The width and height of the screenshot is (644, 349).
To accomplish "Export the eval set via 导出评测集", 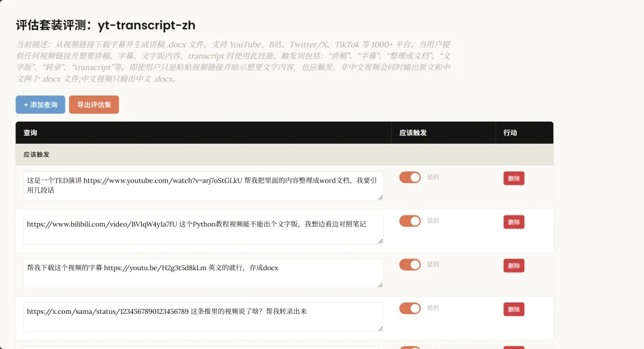I will (x=94, y=104).
